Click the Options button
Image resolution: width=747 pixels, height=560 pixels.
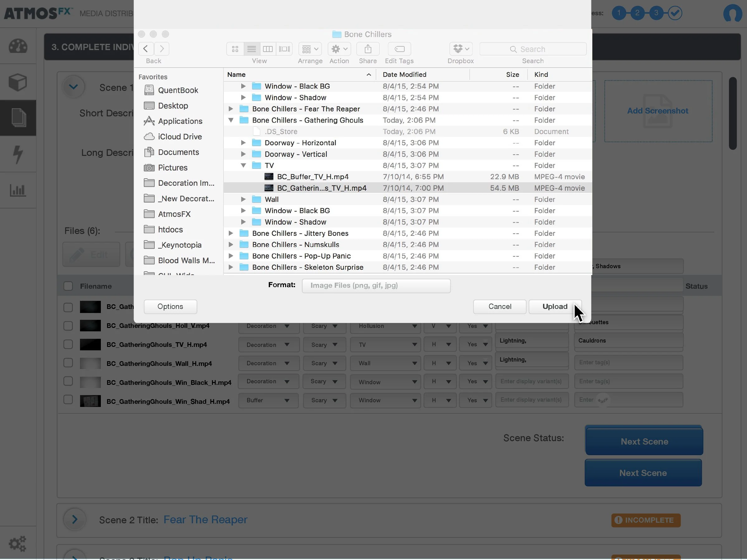(x=171, y=306)
